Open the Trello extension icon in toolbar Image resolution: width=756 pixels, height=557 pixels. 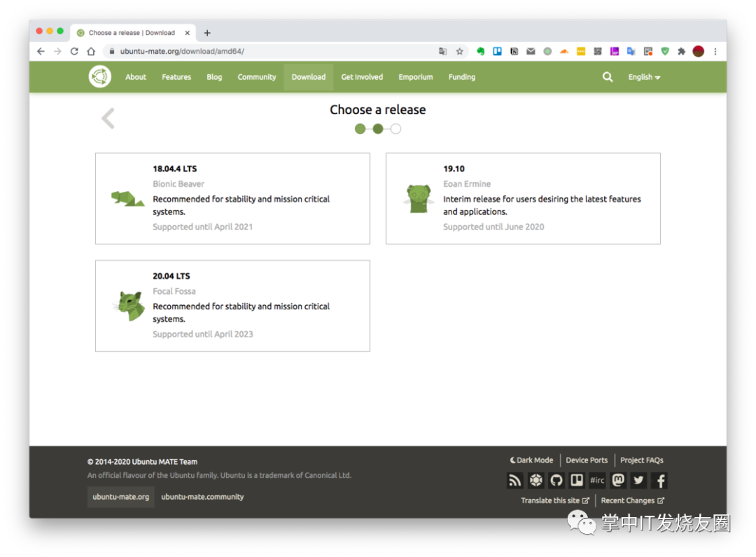[x=497, y=51]
